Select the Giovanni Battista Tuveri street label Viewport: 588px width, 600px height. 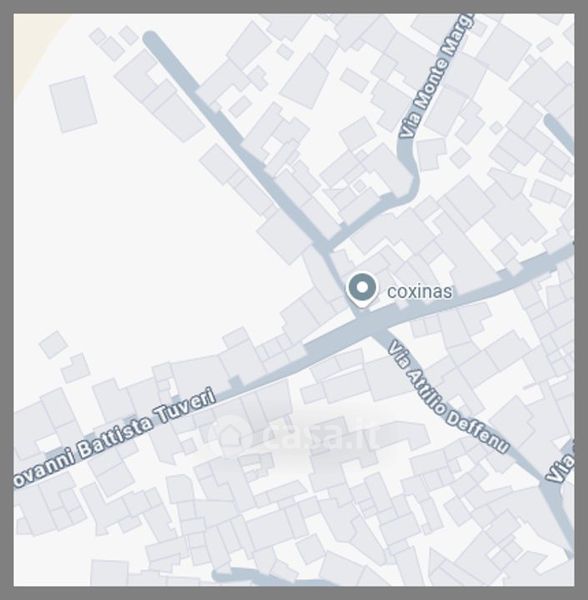click(x=115, y=437)
